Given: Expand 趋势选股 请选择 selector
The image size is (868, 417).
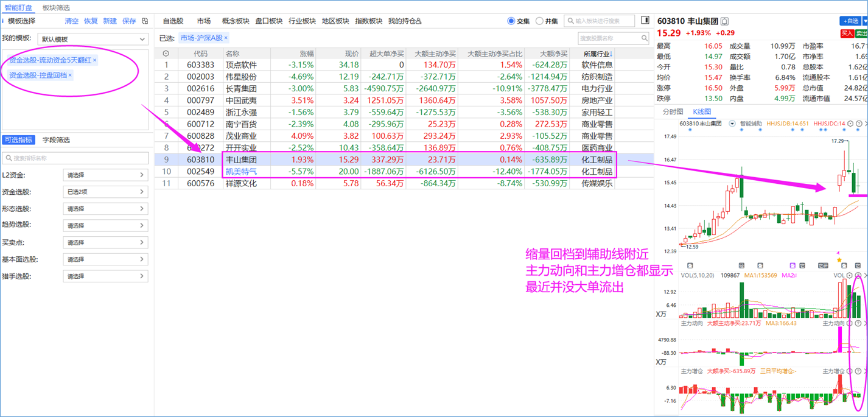Looking at the screenshot, I should click(x=105, y=225).
